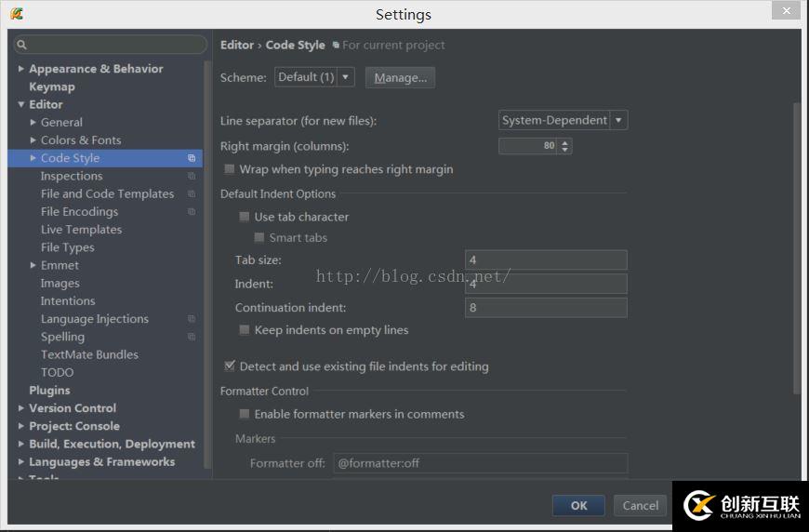
Task: Click the Right margin value field
Action: 528,146
